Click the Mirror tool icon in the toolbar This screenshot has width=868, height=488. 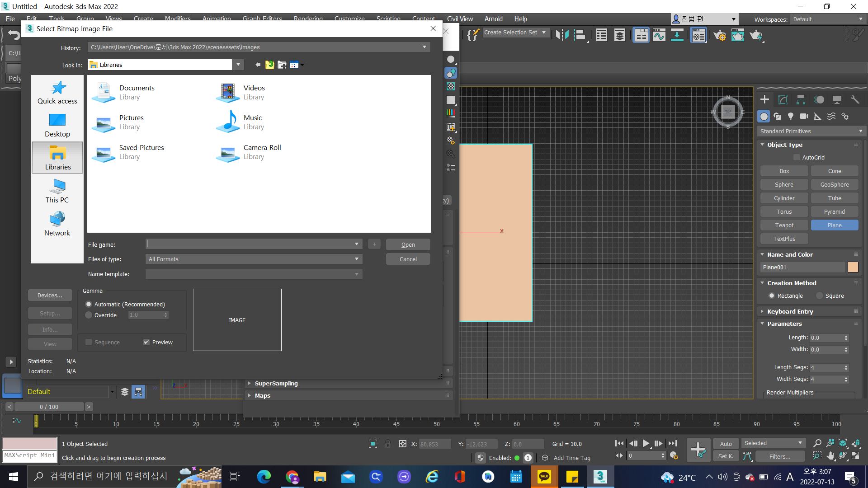tap(562, 35)
